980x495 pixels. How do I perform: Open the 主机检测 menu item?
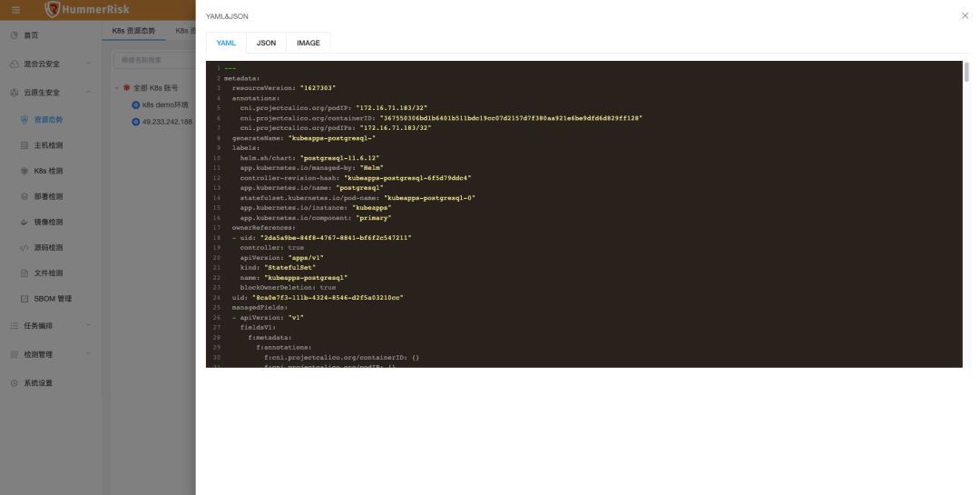51,145
